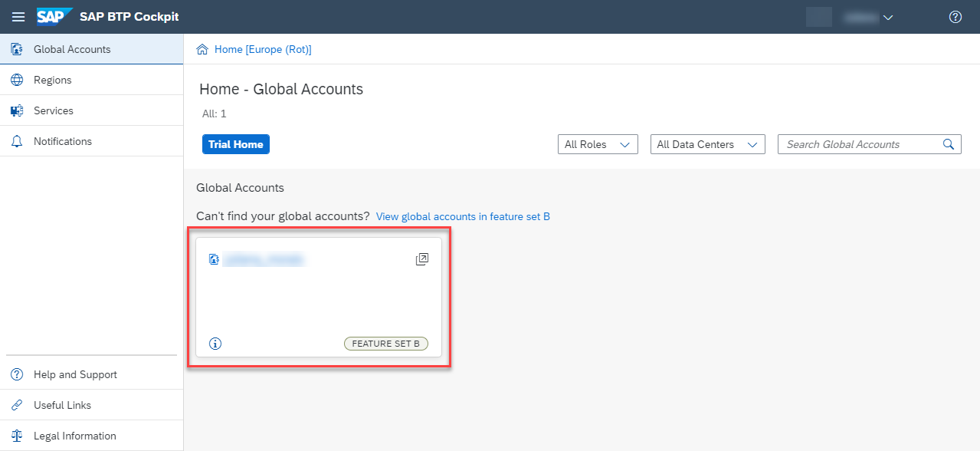980x451 pixels.
Task: Click the Help and Support icon
Action: click(x=17, y=374)
